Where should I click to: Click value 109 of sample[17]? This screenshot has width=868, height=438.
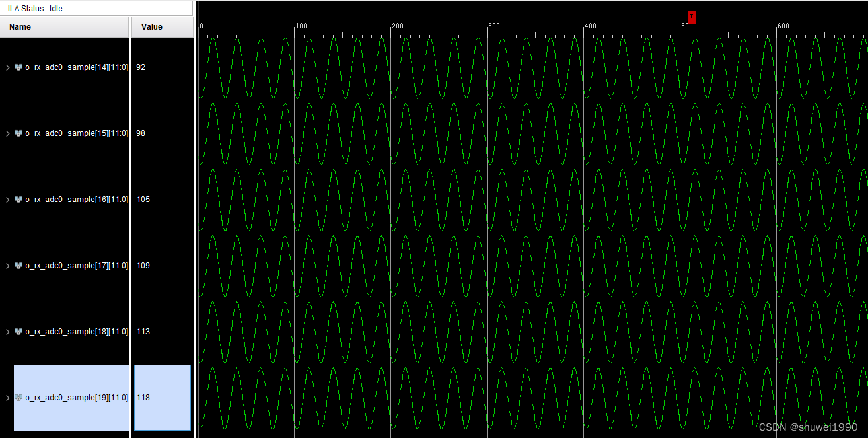tap(143, 266)
